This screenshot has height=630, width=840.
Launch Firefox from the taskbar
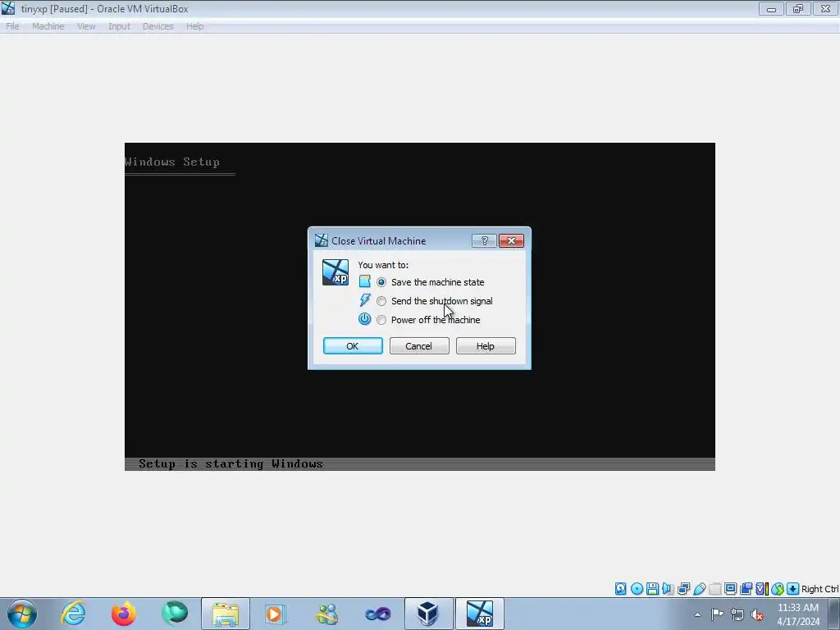pos(124,614)
